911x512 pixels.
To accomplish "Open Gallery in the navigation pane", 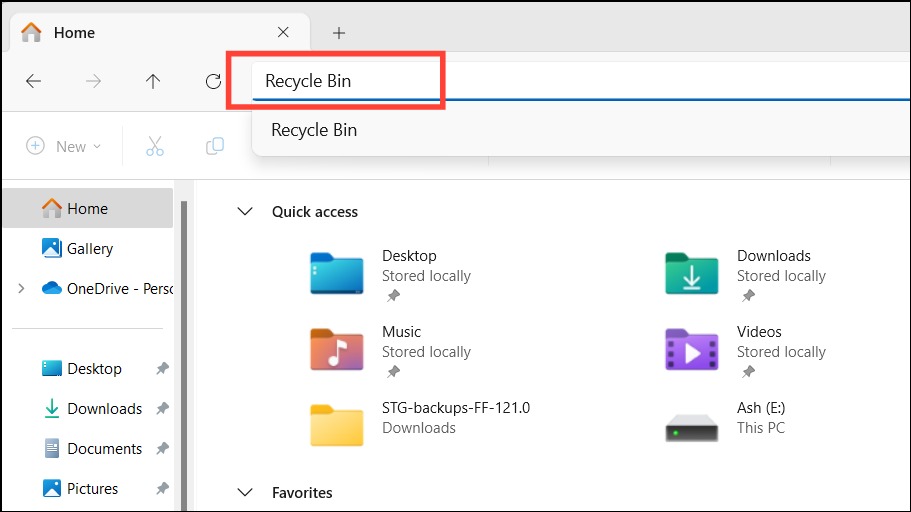I will (x=89, y=249).
